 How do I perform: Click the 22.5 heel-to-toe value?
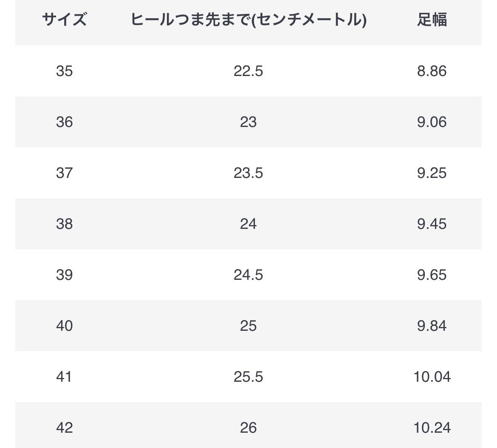[x=248, y=71]
